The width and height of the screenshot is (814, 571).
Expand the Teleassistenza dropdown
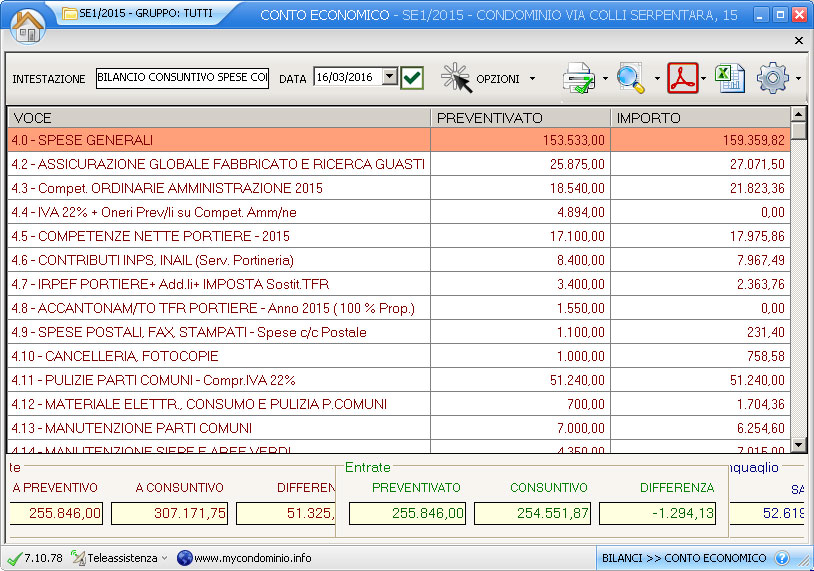pyautogui.click(x=164, y=558)
